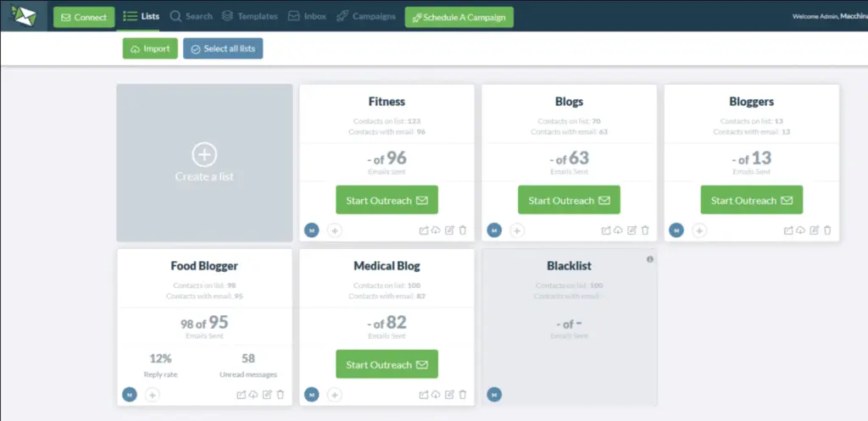868x421 pixels.
Task: Switch to the Lists tab
Action: 142,17
